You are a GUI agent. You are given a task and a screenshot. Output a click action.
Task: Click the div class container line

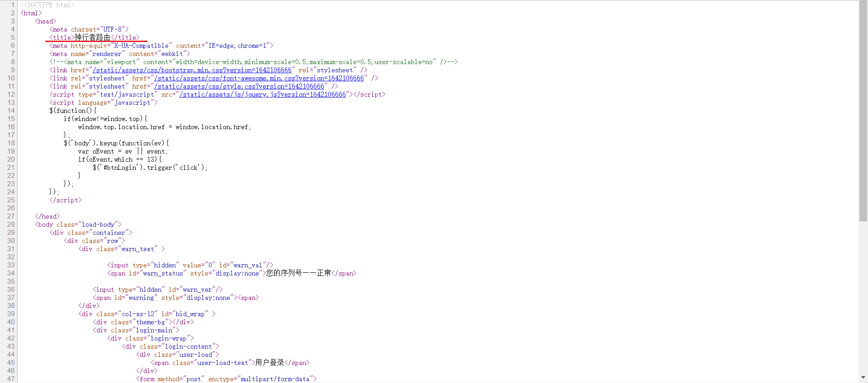[91, 233]
